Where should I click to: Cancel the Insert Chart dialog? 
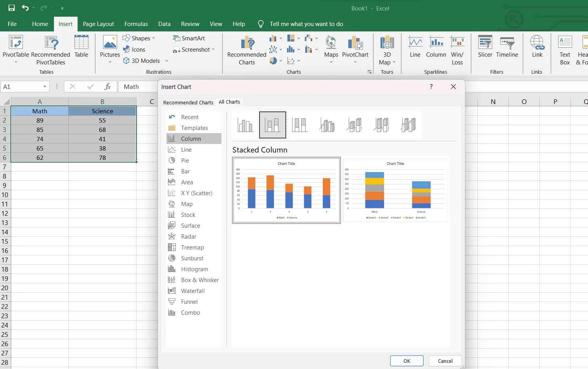click(x=444, y=360)
